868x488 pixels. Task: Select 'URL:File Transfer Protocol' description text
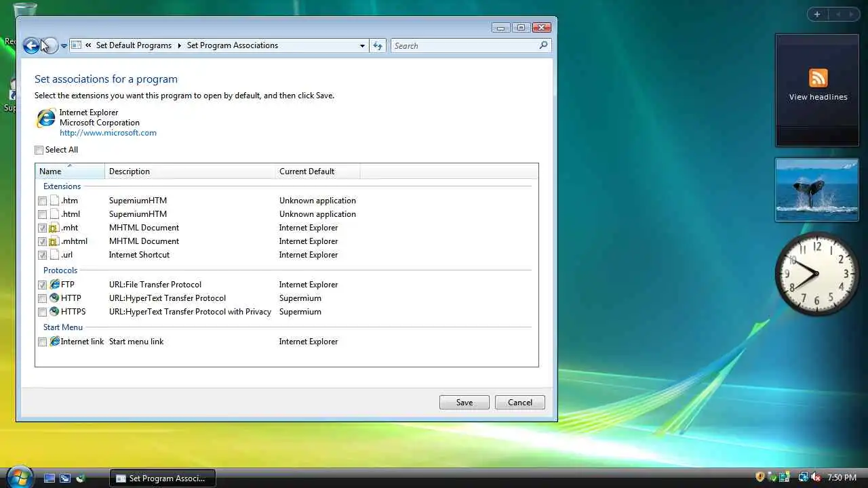pyautogui.click(x=155, y=285)
